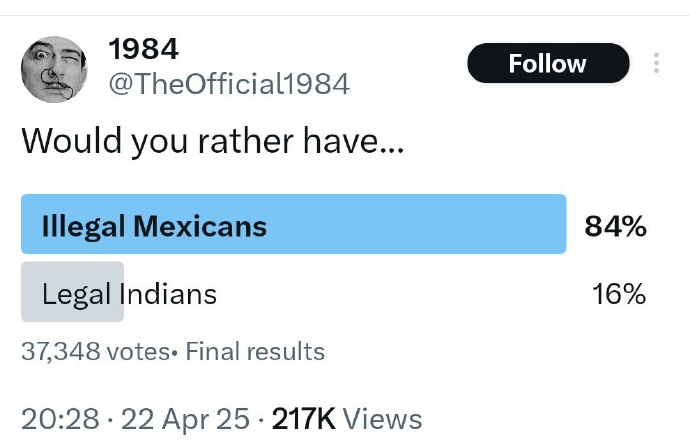Screen dimensions: 690x448
Task: Click the word Indians in the poll
Action: pyautogui.click(x=168, y=294)
